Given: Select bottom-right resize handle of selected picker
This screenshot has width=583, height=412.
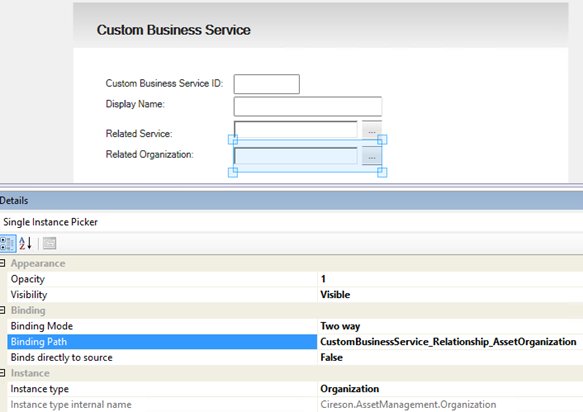Looking at the screenshot, I should pyautogui.click(x=382, y=172).
